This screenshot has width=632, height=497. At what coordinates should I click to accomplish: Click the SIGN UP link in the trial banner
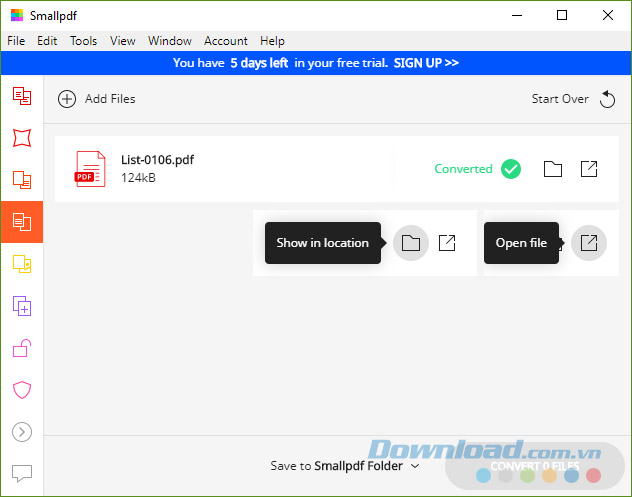click(x=426, y=63)
